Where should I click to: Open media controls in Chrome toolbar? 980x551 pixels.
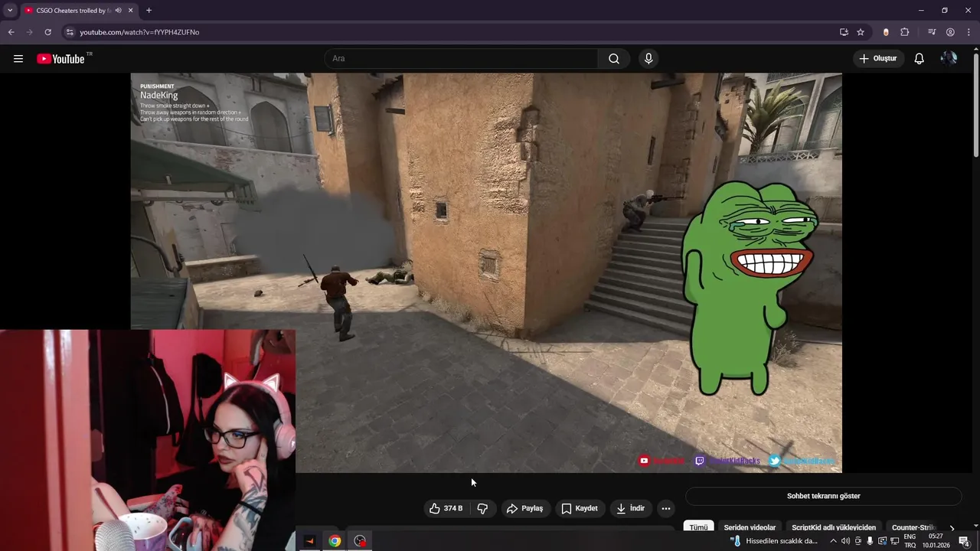click(932, 32)
